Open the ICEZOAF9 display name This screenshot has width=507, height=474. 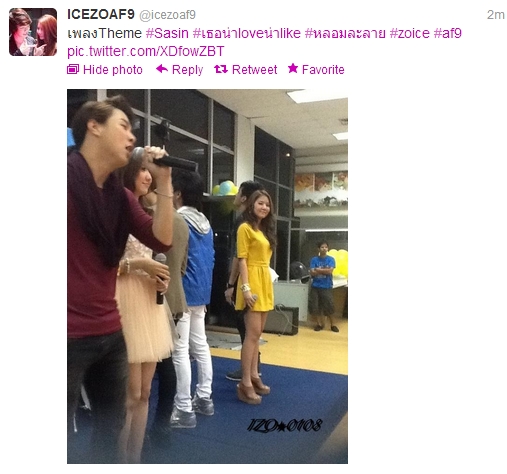[x=101, y=14]
